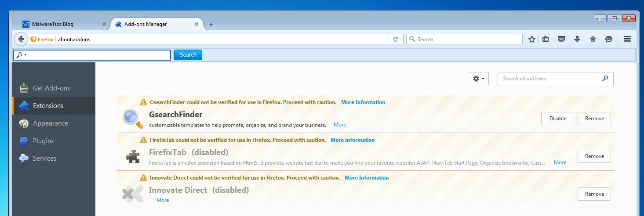
Task: Click the GsearchFinder warning triangle icon
Action: 144,102
